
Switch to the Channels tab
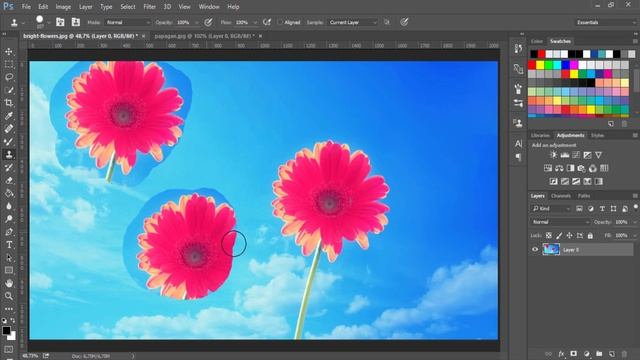[x=560, y=196]
